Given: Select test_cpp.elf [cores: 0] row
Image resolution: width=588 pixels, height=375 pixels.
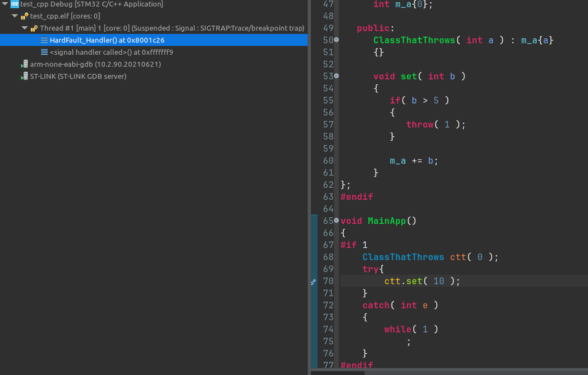Looking at the screenshot, I should pos(65,16).
